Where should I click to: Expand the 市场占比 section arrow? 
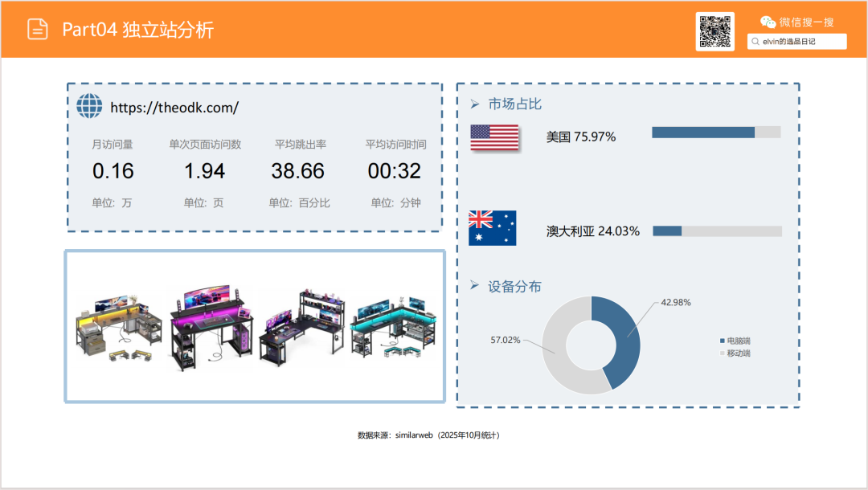[x=474, y=104]
